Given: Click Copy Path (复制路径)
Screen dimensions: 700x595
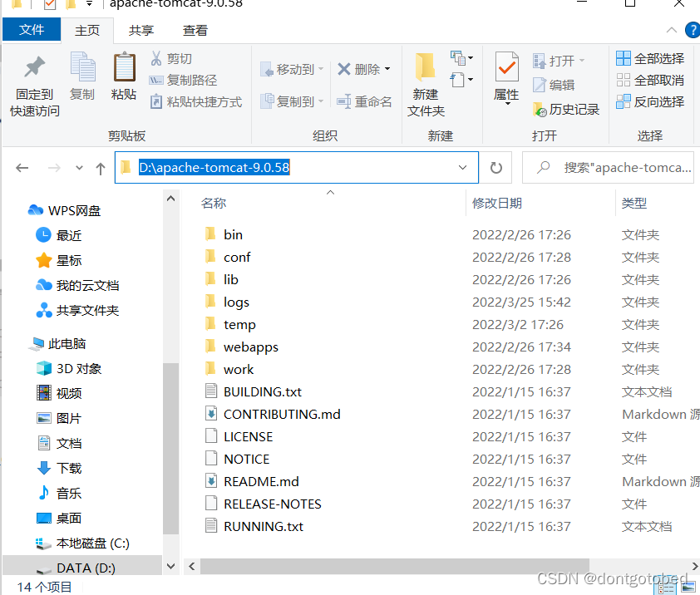Looking at the screenshot, I should [x=183, y=81].
